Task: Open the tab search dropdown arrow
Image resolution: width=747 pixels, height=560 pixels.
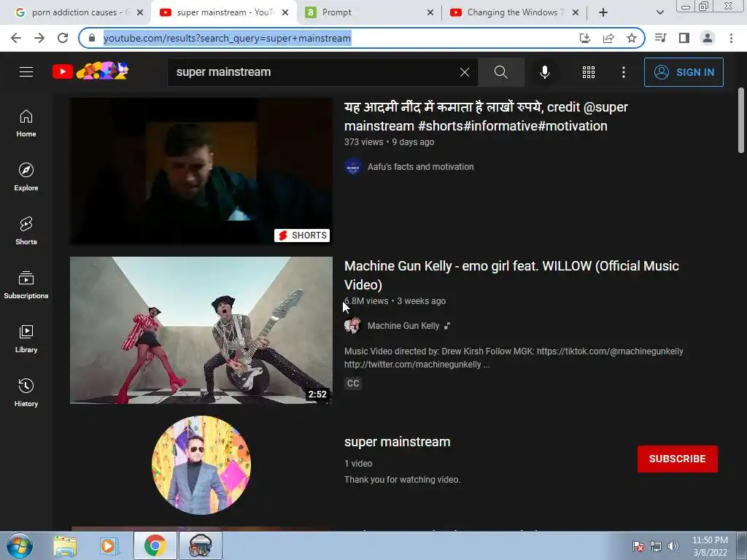Action: [x=659, y=12]
